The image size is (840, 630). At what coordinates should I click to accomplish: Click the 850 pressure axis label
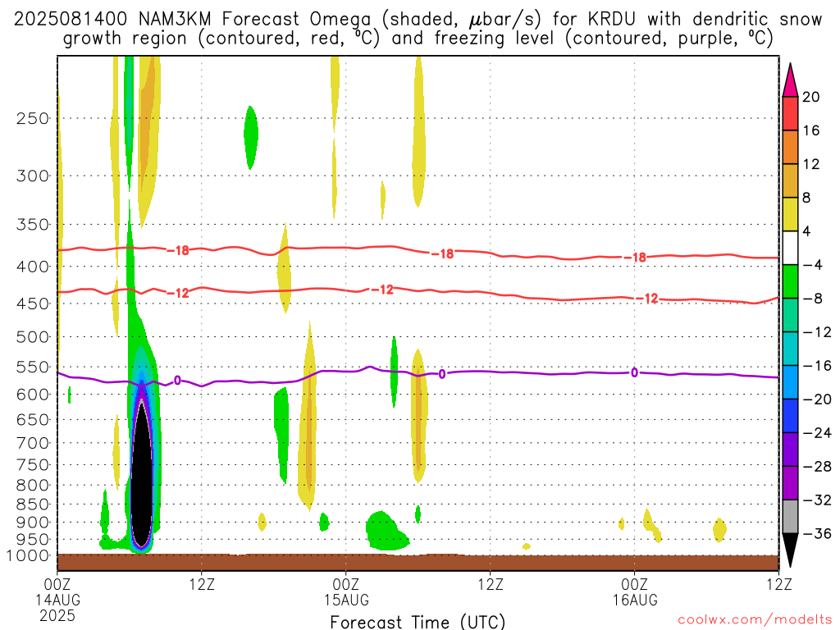[x=33, y=504]
